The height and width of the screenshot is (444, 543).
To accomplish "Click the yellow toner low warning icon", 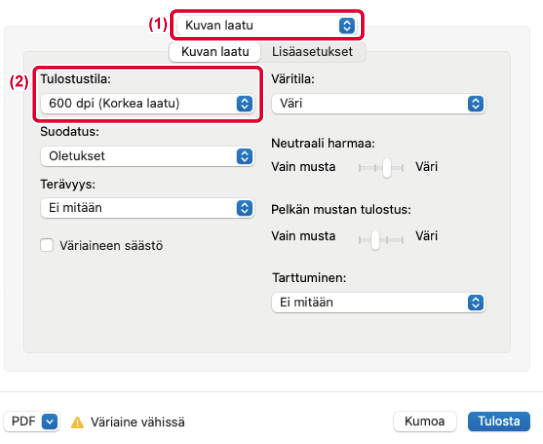I will click(x=77, y=423).
